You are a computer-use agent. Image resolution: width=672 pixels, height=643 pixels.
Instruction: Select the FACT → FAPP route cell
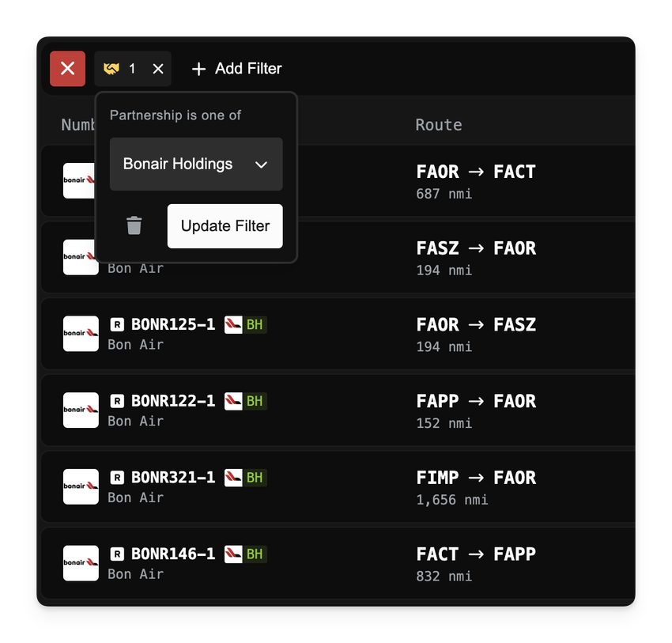coord(476,554)
